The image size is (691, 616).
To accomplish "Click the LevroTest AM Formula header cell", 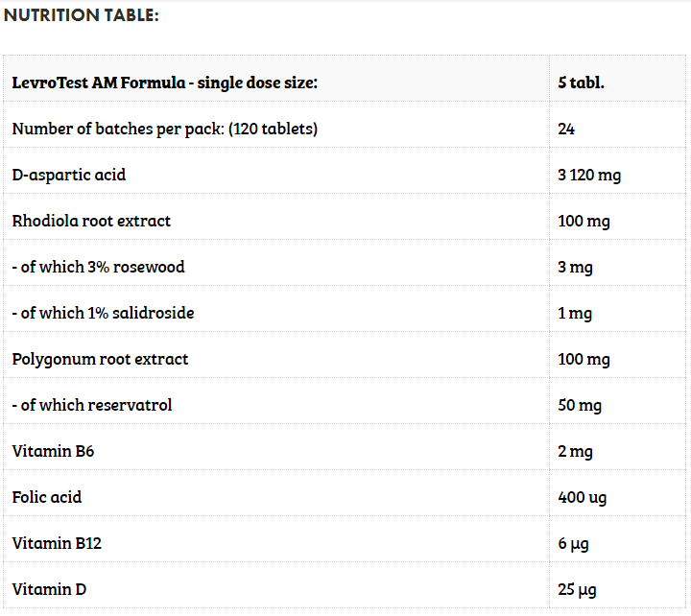I will (164, 83).
